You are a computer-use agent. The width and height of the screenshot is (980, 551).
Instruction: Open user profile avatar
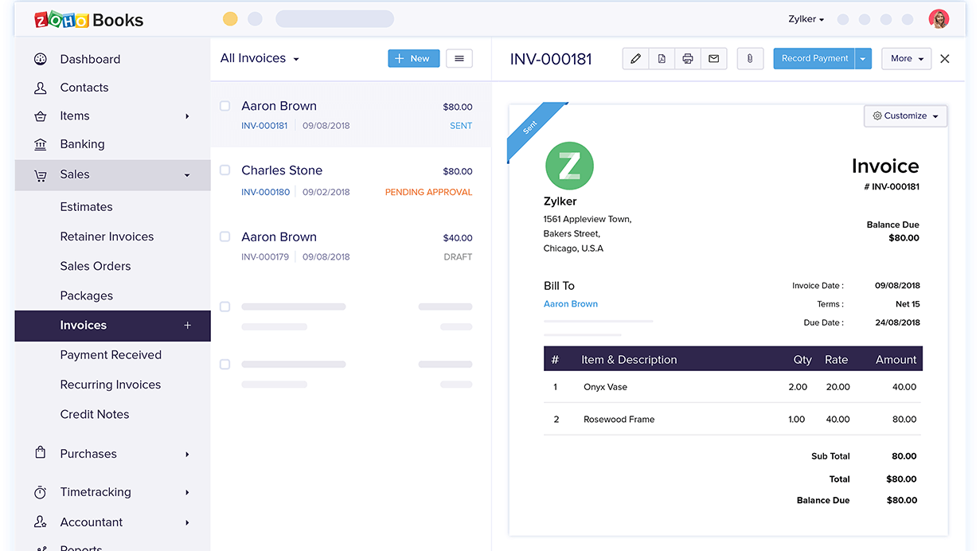click(939, 19)
